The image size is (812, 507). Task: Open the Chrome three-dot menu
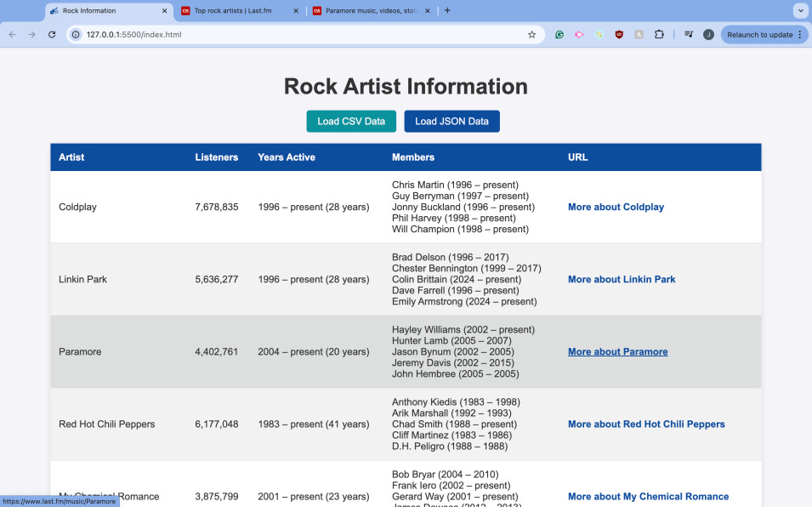tap(800, 35)
